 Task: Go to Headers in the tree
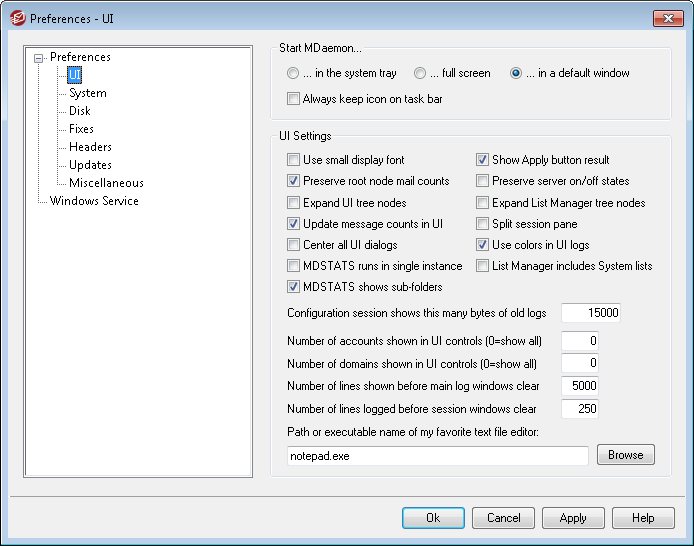coord(90,147)
